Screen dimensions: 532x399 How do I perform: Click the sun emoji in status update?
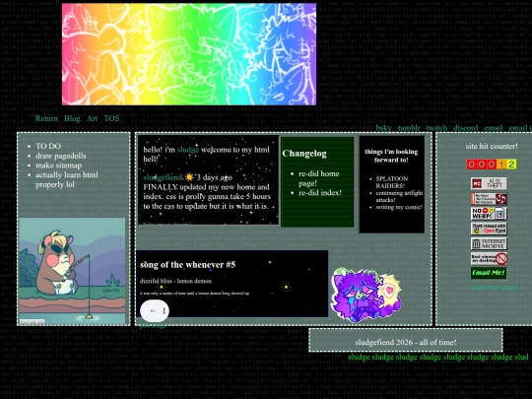189,177
